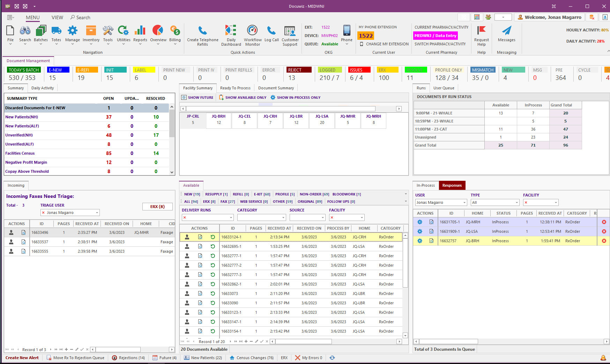Screen dimensions: 610x364
Task: Open the Document Summary tab
Action: 276,88
